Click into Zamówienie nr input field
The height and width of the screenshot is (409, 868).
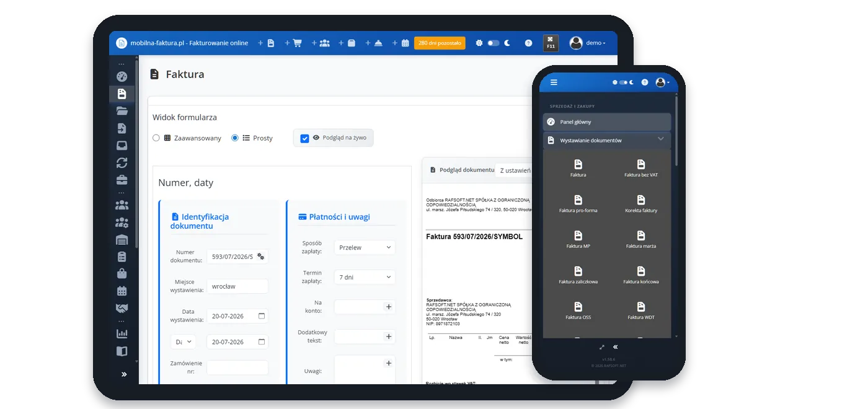click(237, 367)
